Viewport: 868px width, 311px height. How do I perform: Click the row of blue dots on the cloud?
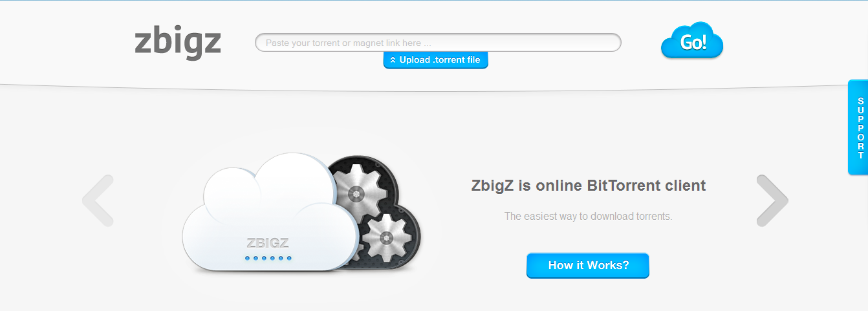pos(268,259)
